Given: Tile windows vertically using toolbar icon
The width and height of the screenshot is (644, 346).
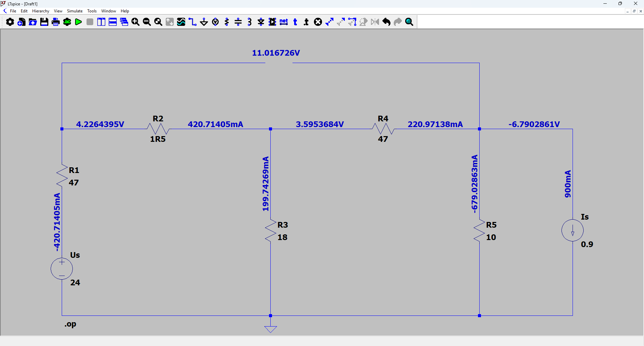Looking at the screenshot, I should (101, 22).
